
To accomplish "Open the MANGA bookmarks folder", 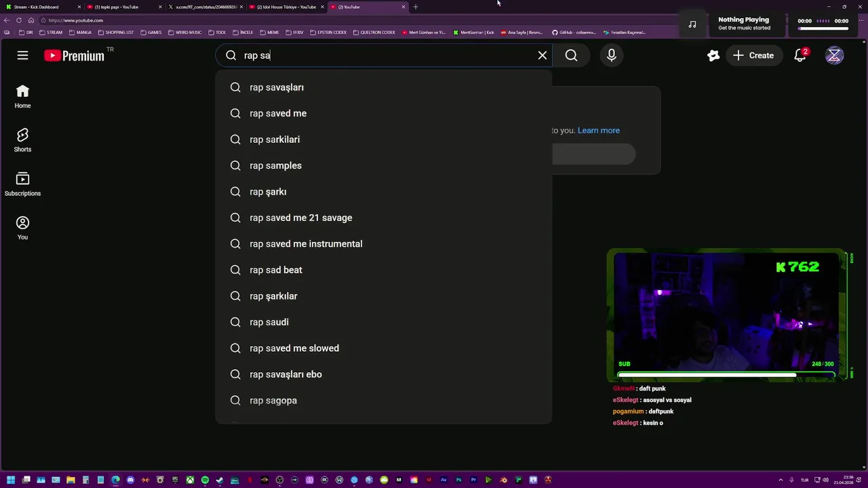I will [x=80, y=33].
